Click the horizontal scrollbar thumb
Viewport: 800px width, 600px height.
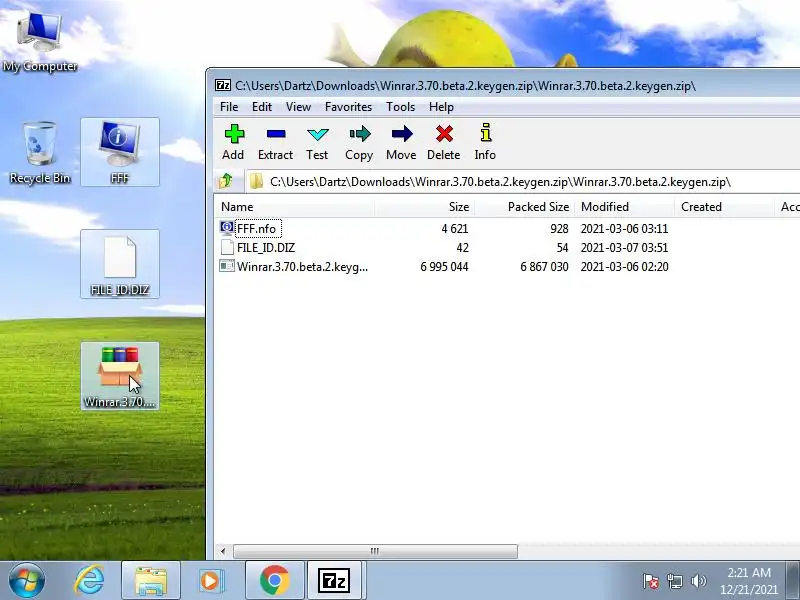tap(375, 551)
